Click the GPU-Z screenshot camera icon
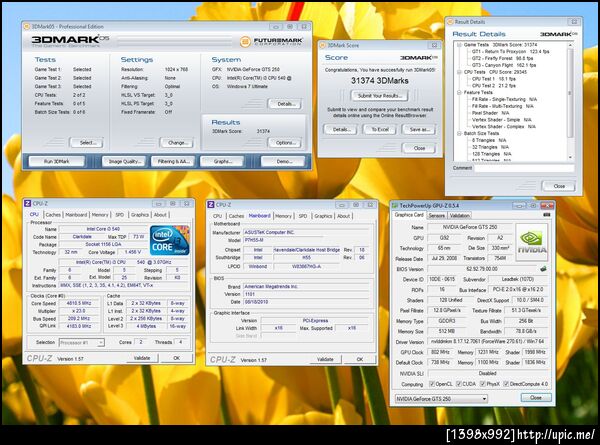Screen dimensions: 600x445 click(546, 215)
